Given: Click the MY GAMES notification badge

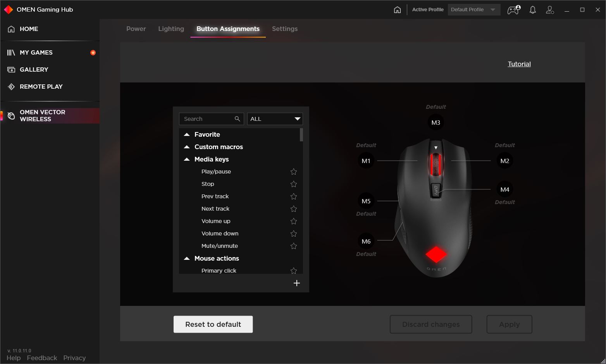Looking at the screenshot, I should (93, 53).
